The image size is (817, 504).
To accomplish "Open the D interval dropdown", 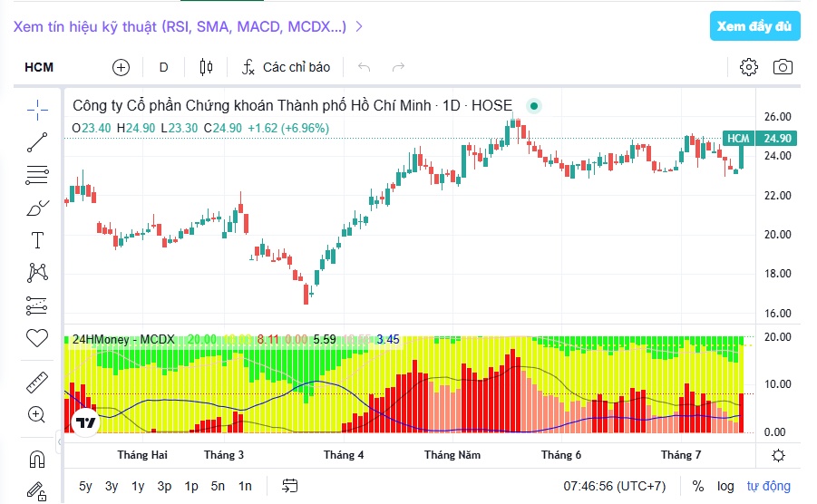I will 163,67.
